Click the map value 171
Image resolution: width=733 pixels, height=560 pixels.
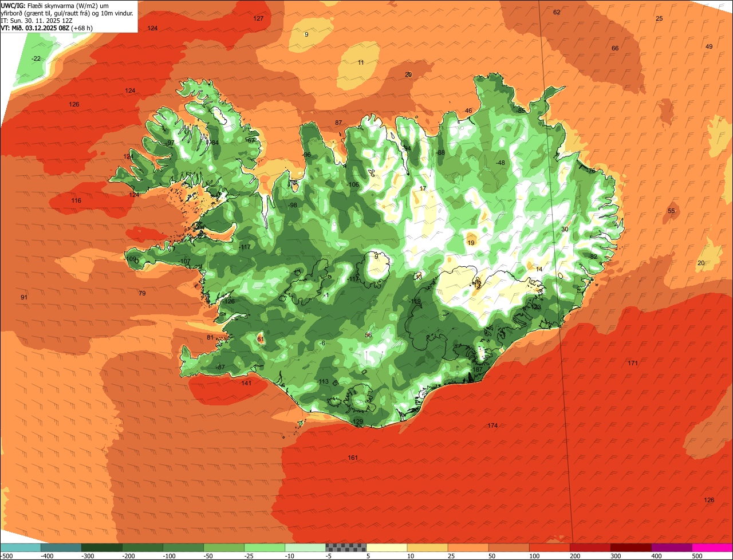tap(633, 363)
